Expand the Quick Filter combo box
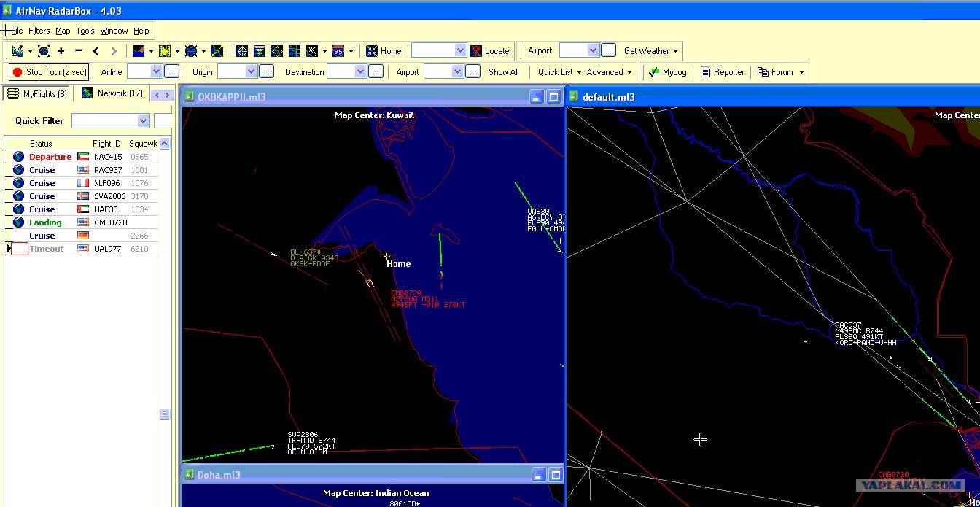 click(143, 120)
